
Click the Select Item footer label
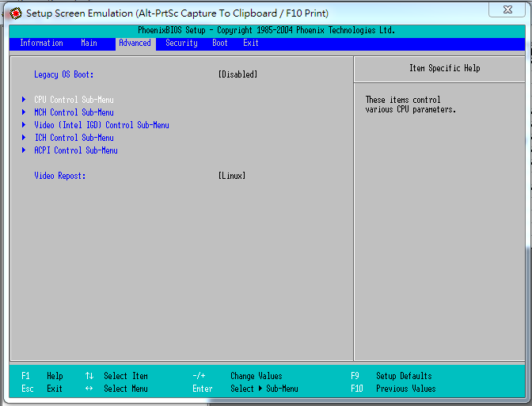[126, 376]
